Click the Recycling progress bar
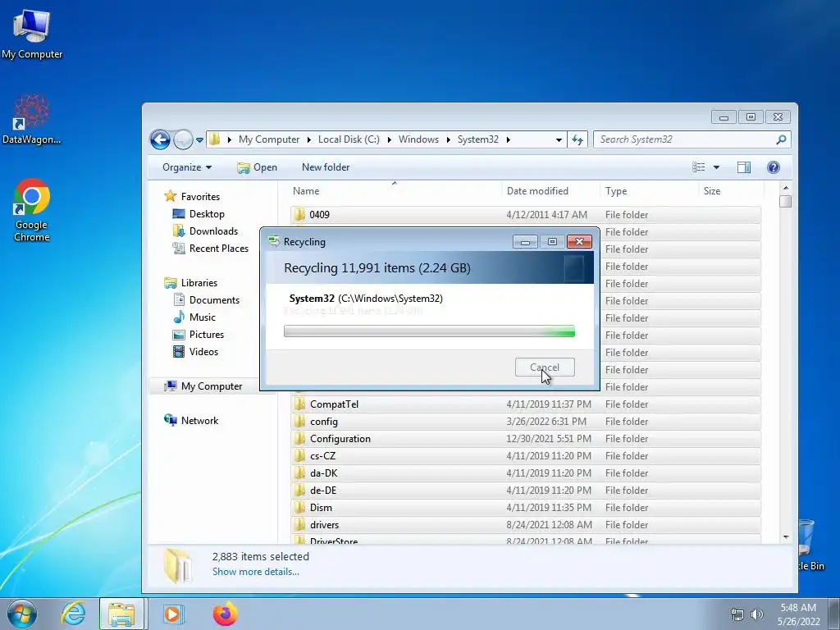This screenshot has height=630, width=840. 429,331
